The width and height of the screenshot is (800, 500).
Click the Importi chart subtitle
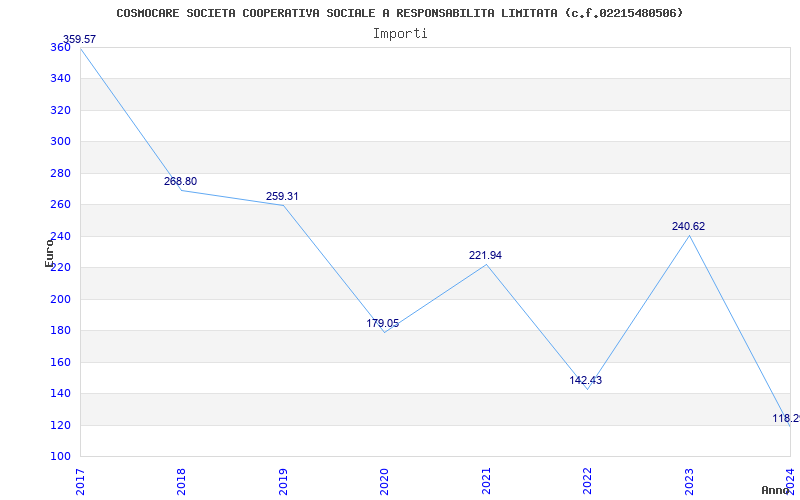pyautogui.click(x=400, y=34)
